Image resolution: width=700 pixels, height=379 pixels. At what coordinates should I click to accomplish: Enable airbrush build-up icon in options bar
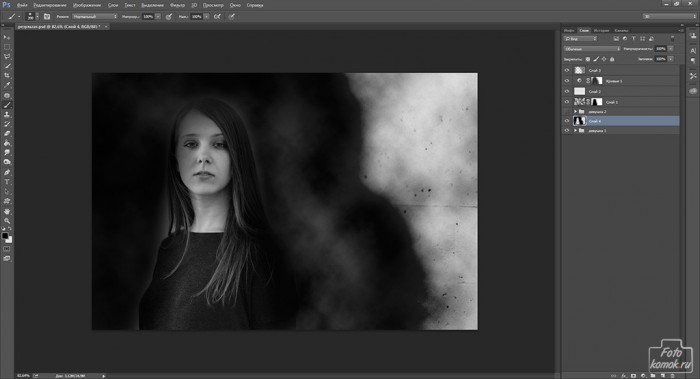(217, 17)
